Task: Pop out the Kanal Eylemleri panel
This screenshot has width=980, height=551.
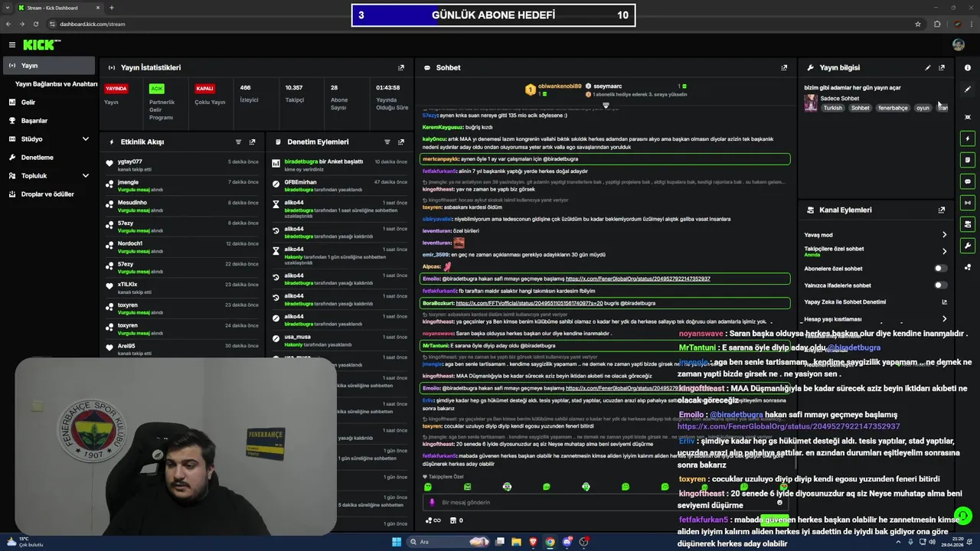Action: pyautogui.click(x=942, y=210)
